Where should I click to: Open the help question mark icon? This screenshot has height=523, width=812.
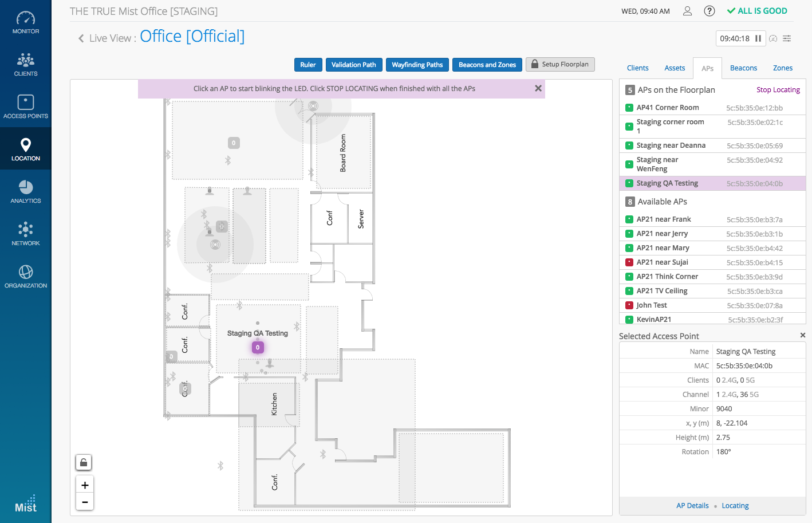709,11
